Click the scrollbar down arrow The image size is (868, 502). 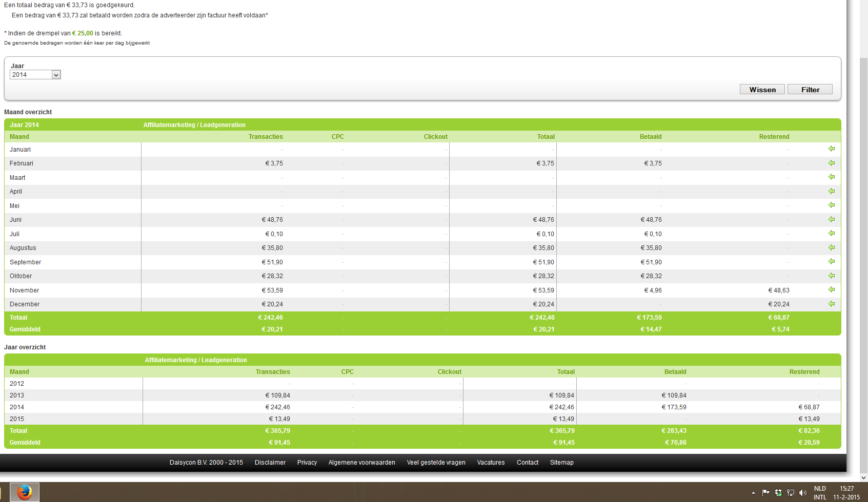tap(863, 477)
